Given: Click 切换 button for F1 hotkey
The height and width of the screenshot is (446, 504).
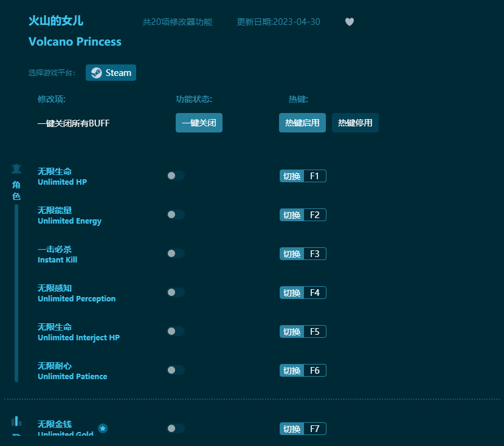Looking at the screenshot, I should coord(292,176).
